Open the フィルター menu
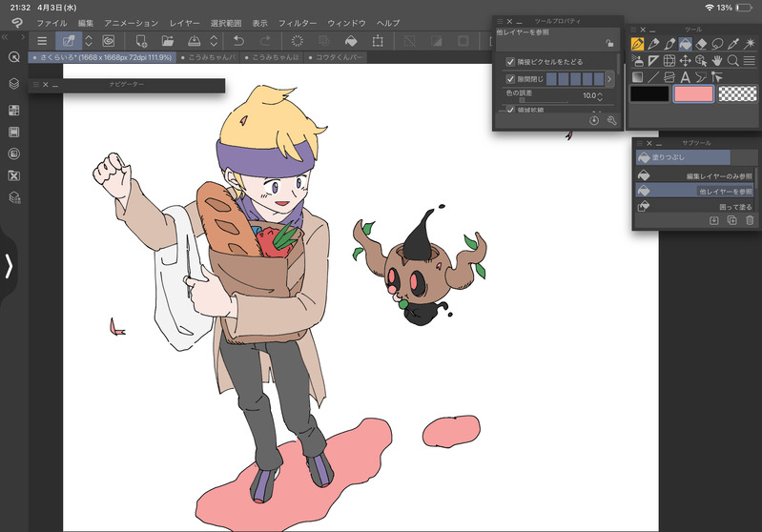762x532 pixels. [x=297, y=23]
